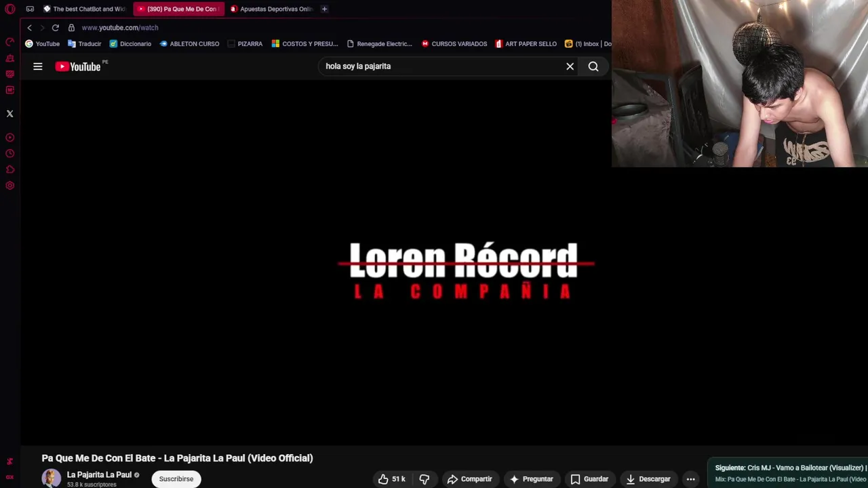
Task: Subscribe with the Suscribirse button
Action: pyautogui.click(x=176, y=479)
